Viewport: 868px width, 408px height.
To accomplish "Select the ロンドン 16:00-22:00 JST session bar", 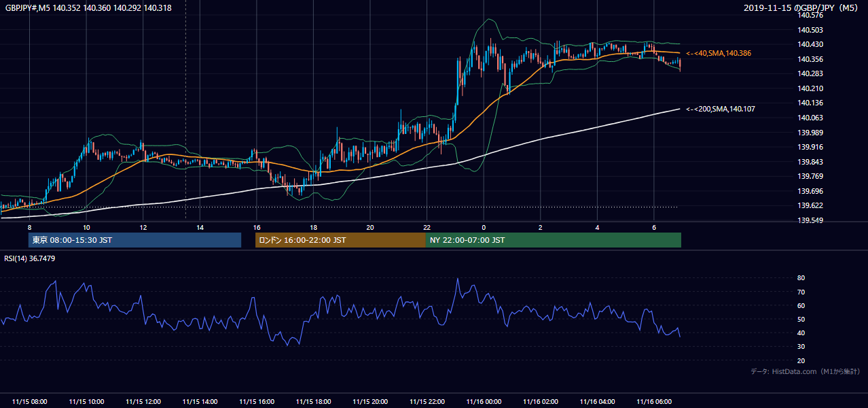I will pos(340,240).
